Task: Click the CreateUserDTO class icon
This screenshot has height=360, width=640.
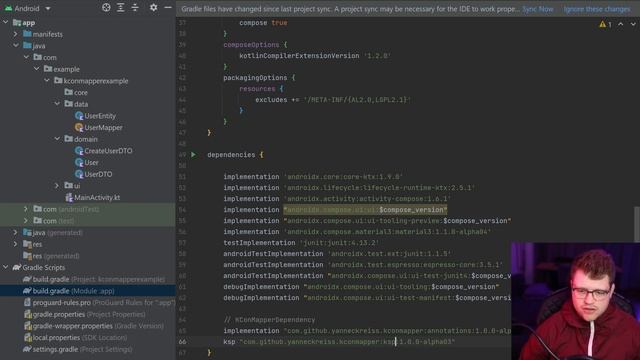Action: pos(79,151)
